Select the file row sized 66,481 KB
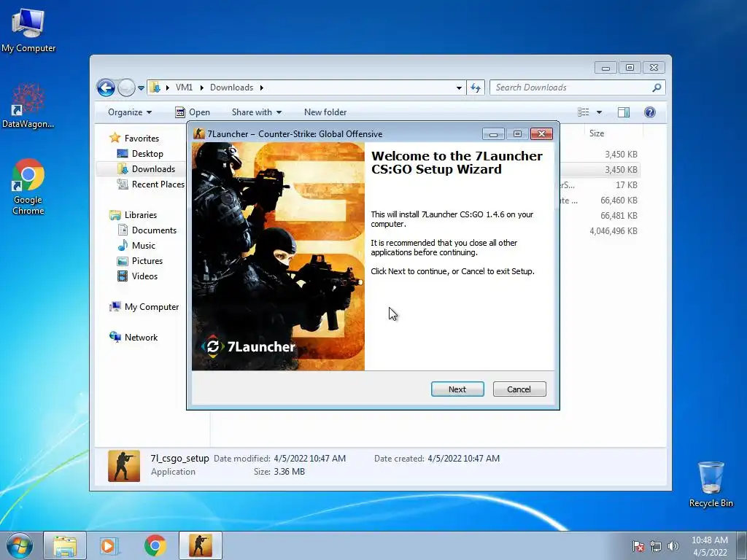The height and width of the screenshot is (560, 747). (x=600, y=215)
